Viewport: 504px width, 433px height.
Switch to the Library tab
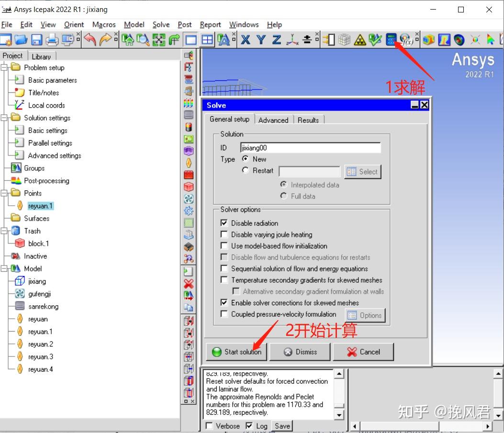coord(41,56)
